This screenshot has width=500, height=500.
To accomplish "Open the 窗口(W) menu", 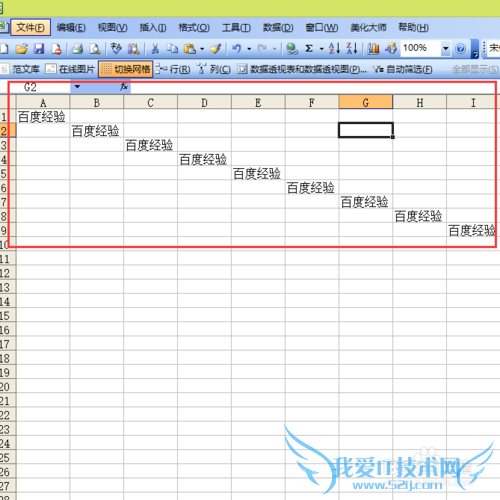I will point(322,27).
